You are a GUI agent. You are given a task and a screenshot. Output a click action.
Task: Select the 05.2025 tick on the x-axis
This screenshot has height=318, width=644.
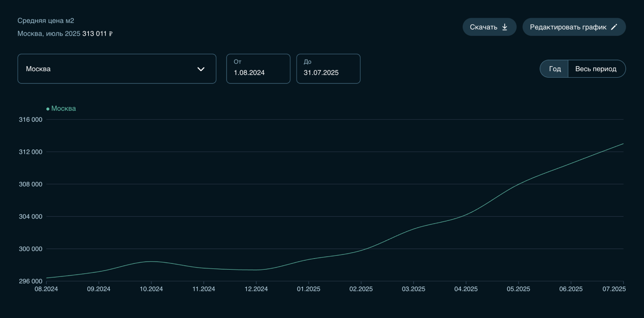click(x=518, y=289)
